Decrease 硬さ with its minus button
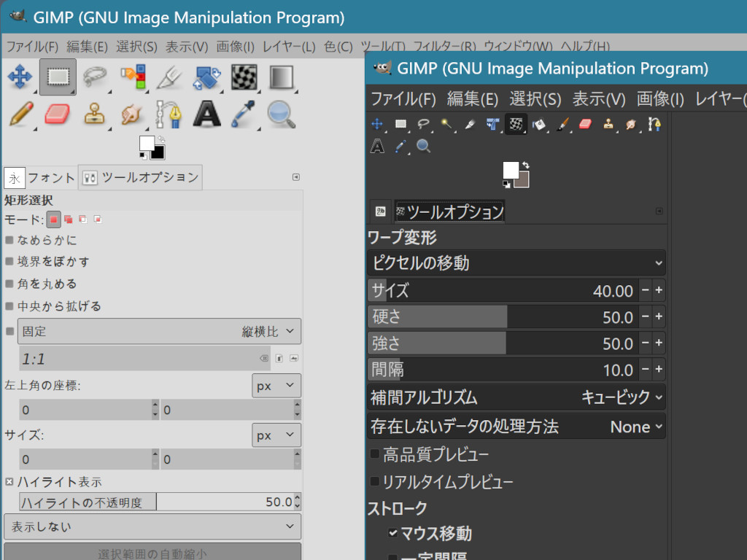The height and width of the screenshot is (560, 747). pos(646,316)
